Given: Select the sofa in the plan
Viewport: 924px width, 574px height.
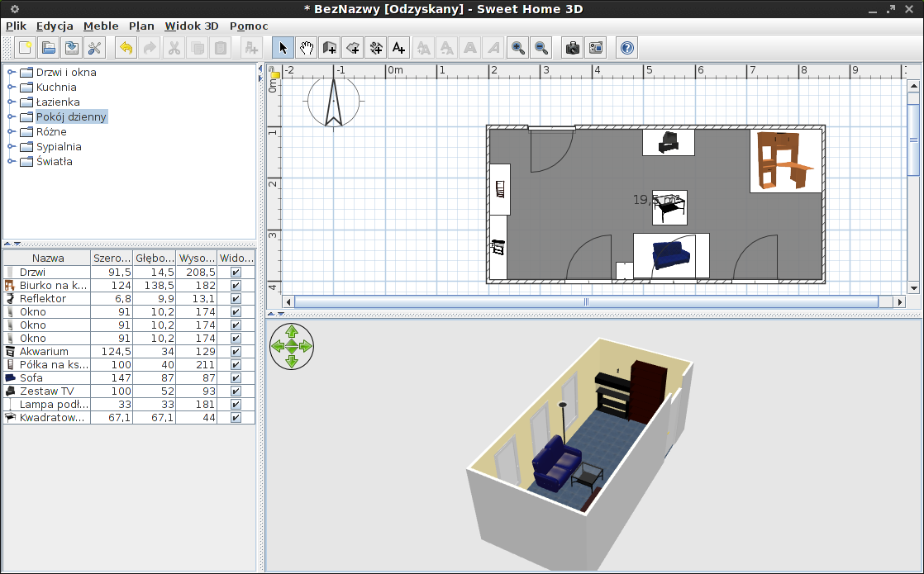Looking at the screenshot, I should click(x=671, y=255).
